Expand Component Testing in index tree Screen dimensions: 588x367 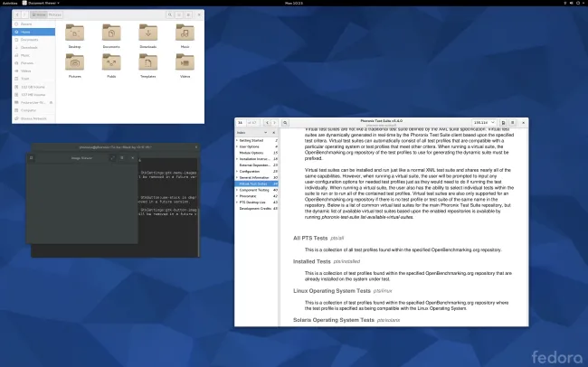(x=237, y=190)
